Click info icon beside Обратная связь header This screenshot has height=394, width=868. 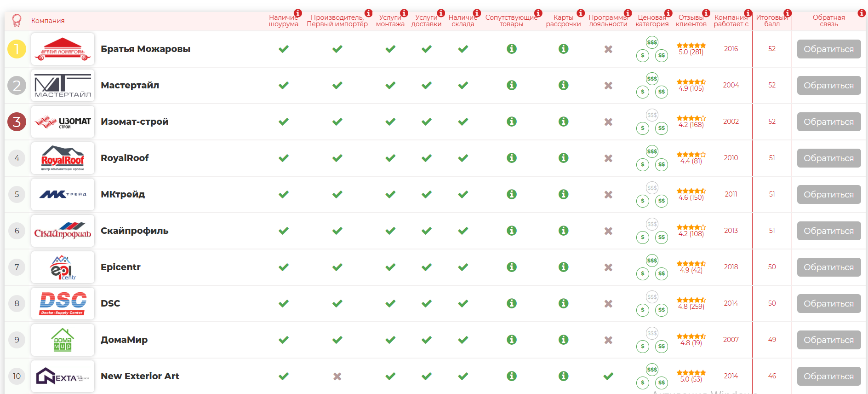(x=862, y=13)
